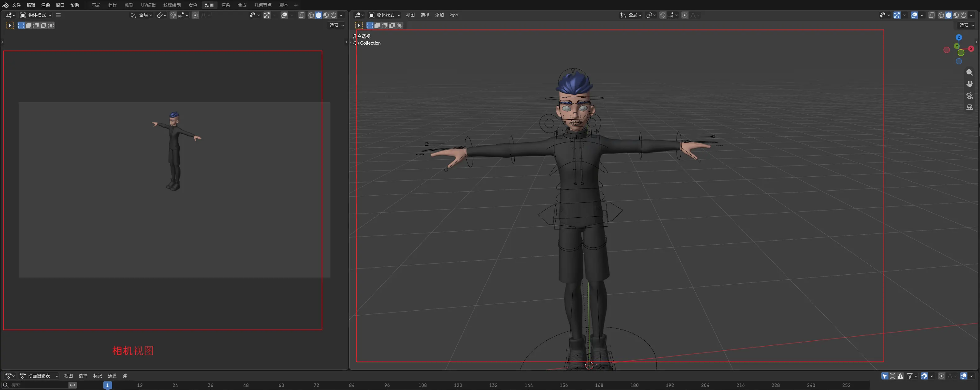Toggle proportional editing in left viewport
Image resolution: width=980 pixels, height=390 pixels.
[x=195, y=15]
